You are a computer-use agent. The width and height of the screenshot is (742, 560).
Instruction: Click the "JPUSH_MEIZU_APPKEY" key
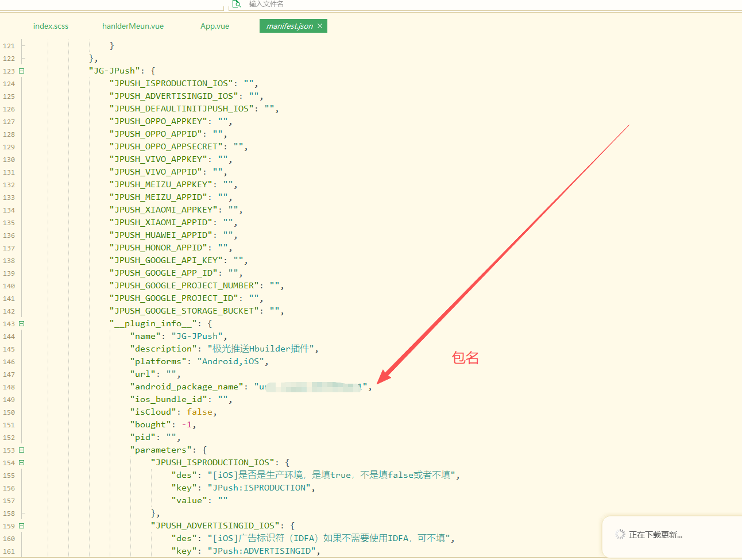click(x=161, y=184)
